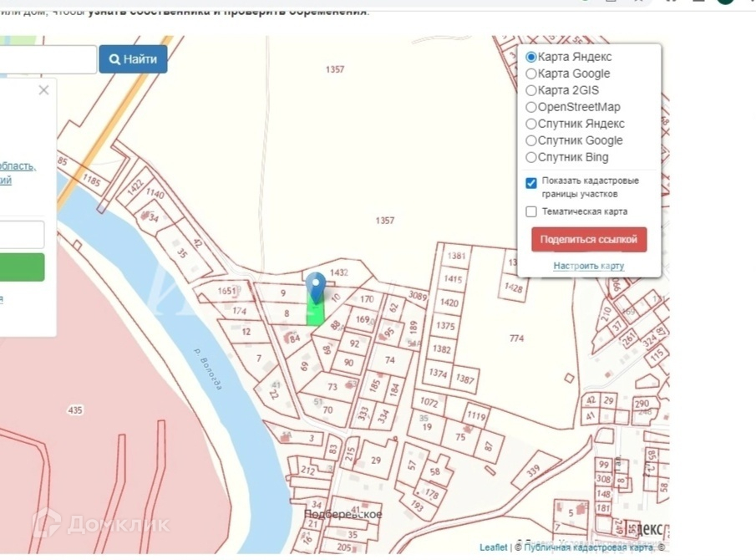Click parcel number 1420
Image resolution: width=756 pixels, height=560 pixels.
click(449, 303)
